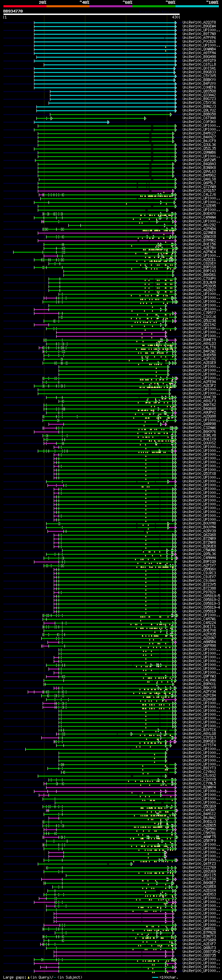Open hit UniRef100_A2Q3T8
The width and height of the screenshot is (222, 980).
coord(199,23)
